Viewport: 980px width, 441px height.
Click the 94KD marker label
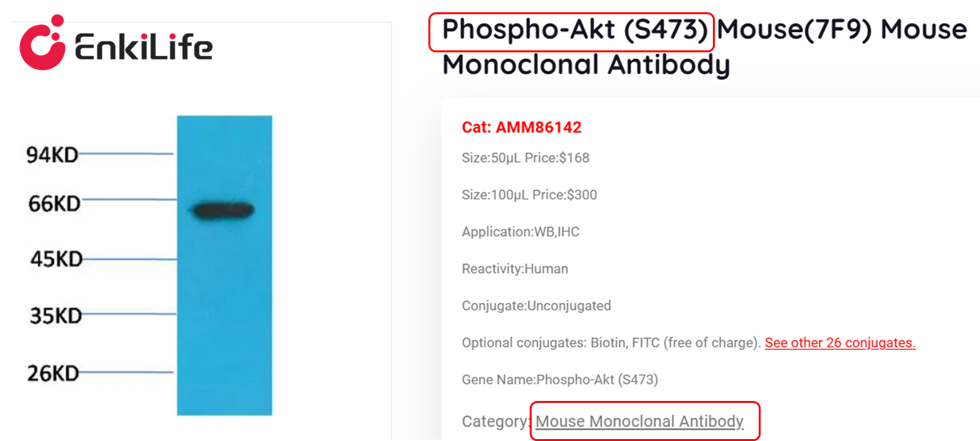coord(52,155)
